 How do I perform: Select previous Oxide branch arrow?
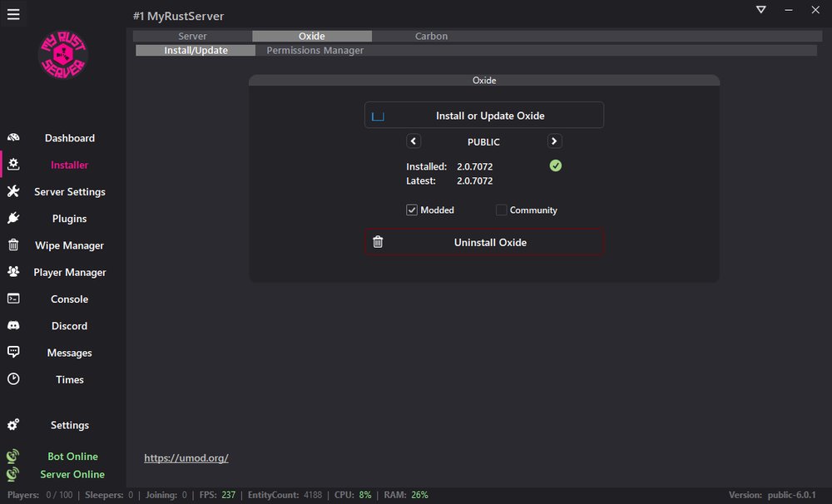pyautogui.click(x=414, y=141)
